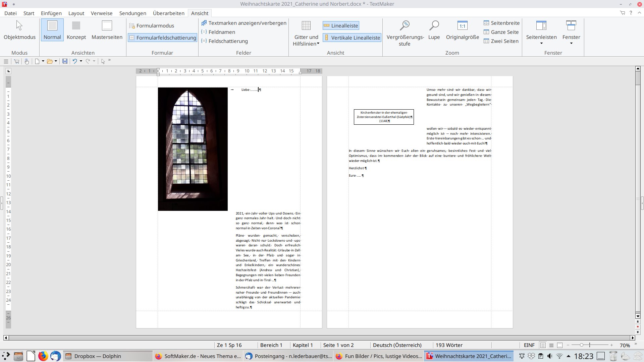Select Masterseiten view icon in status bar
Viewport: 644px width, 362px height.
(560, 345)
